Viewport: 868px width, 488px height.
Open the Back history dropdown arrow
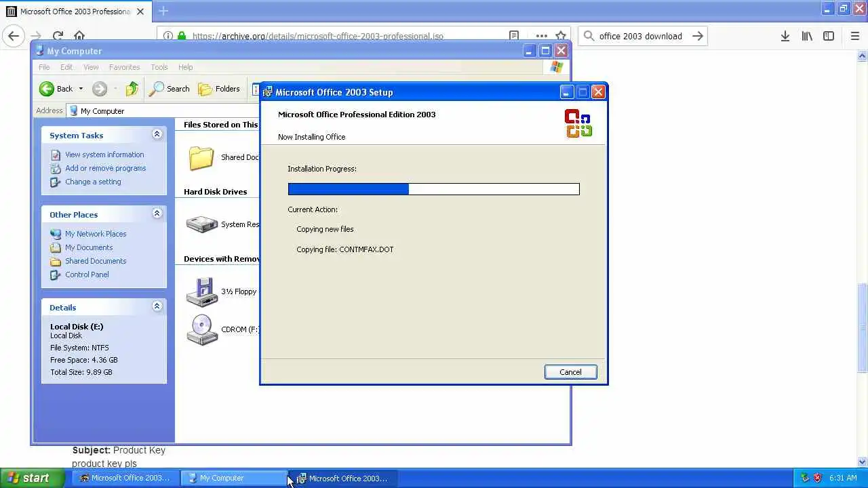[x=81, y=89]
